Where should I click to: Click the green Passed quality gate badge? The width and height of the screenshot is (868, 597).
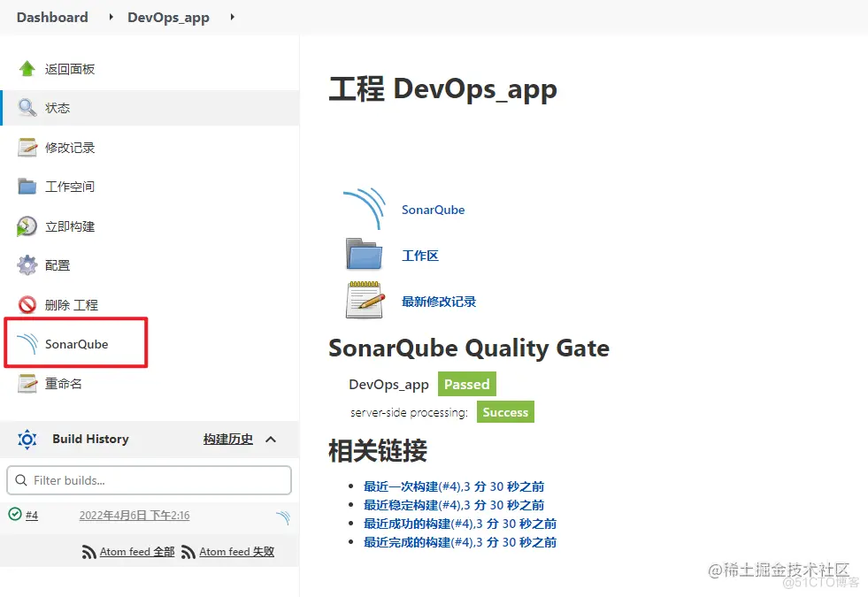(x=466, y=384)
